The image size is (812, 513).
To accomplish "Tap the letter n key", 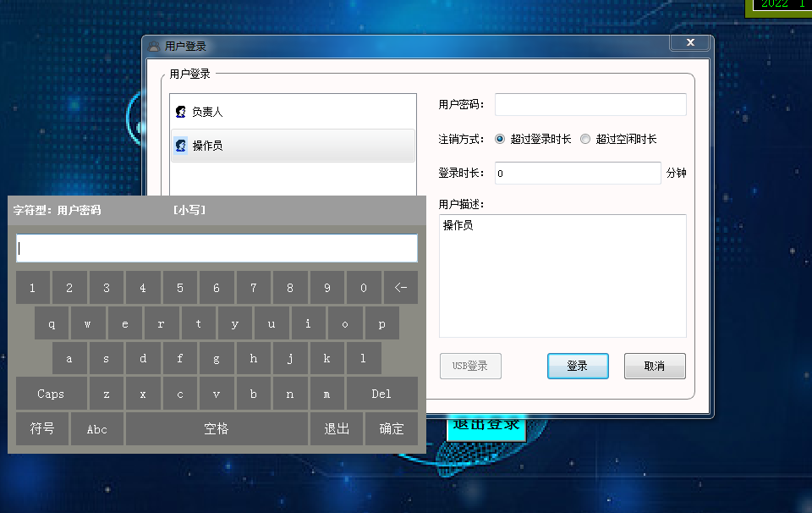I will [290, 394].
